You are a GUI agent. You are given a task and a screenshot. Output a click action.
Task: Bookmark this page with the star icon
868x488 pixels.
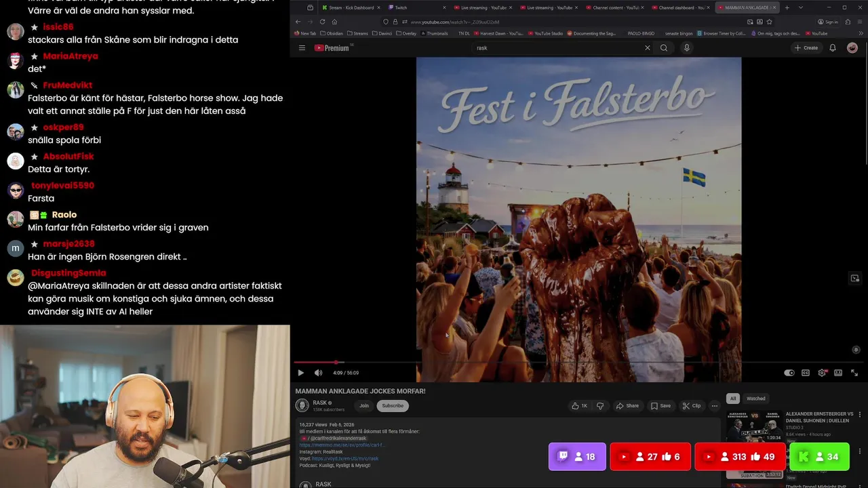pyautogui.click(x=769, y=22)
